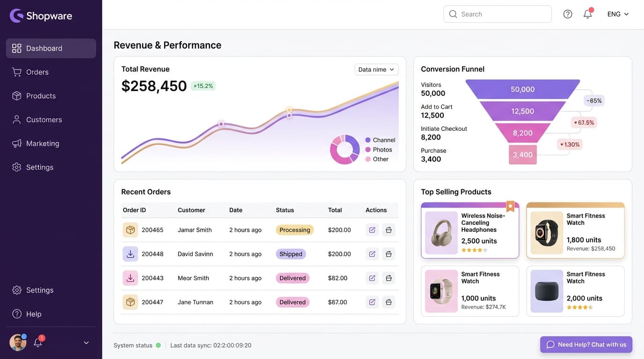Click the Status column header

(x=285, y=210)
